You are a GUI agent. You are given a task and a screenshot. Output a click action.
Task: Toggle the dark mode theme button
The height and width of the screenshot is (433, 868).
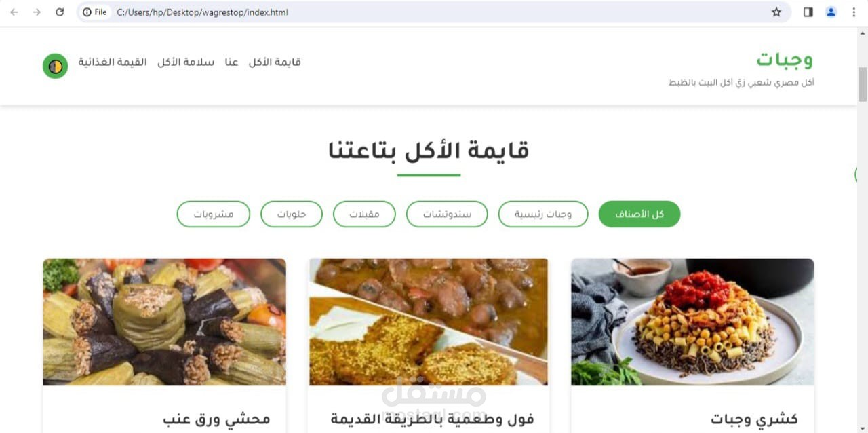pos(55,66)
